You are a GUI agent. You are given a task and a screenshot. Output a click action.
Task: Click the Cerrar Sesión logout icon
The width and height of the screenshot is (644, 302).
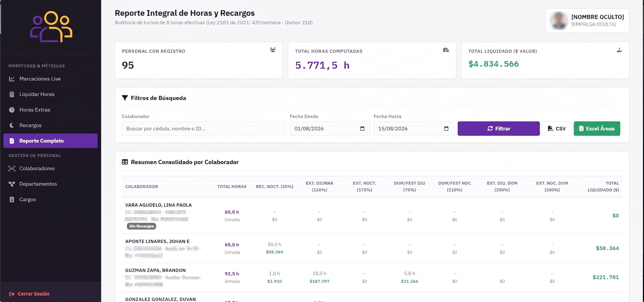click(12, 294)
